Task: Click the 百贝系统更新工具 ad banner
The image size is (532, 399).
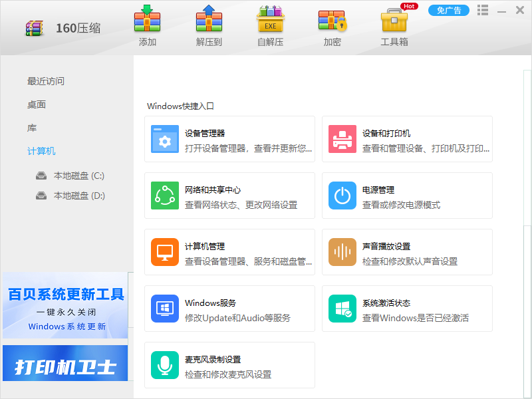Action: tap(65, 305)
